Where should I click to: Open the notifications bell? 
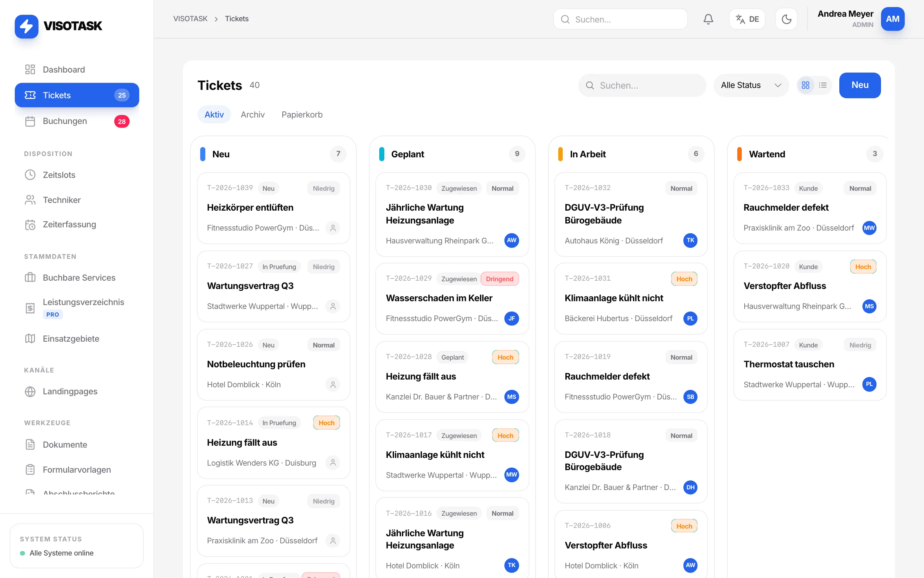[708, 19]
